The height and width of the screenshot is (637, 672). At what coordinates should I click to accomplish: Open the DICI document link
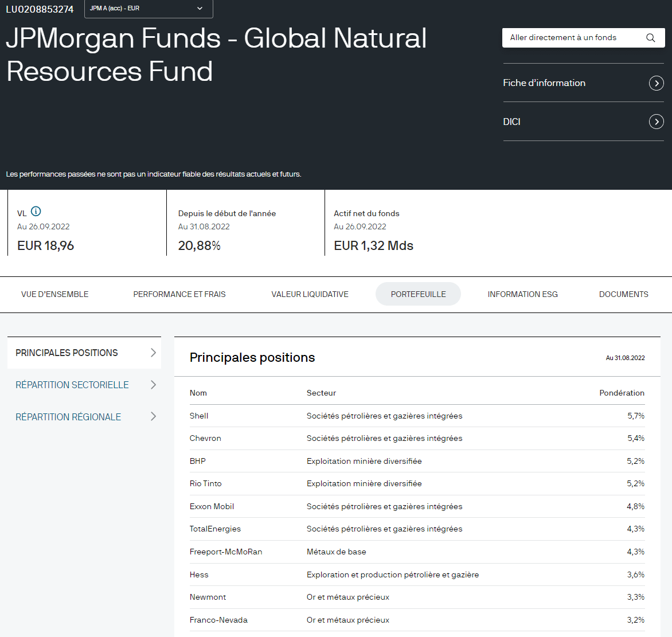pos(512,122)
